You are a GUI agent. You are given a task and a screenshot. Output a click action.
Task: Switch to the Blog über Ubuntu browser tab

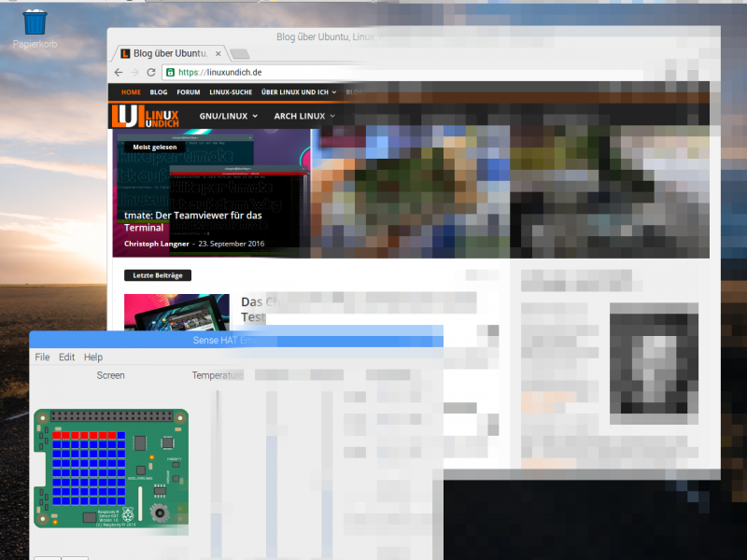(x=166, y=53)
